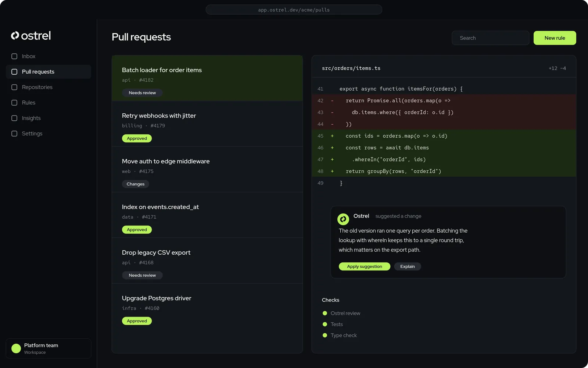Open Index on events.created_at pull request
588x368 pixels.
tap(207, 215)
